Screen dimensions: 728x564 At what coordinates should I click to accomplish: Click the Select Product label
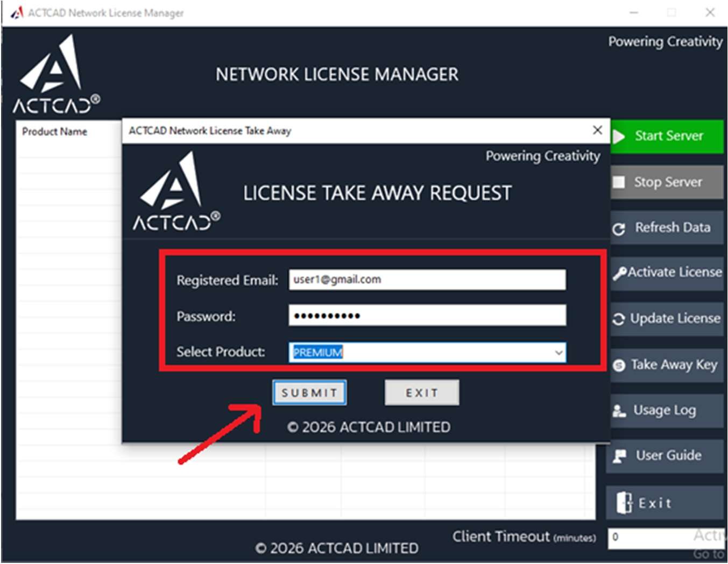tap(221, 352)
